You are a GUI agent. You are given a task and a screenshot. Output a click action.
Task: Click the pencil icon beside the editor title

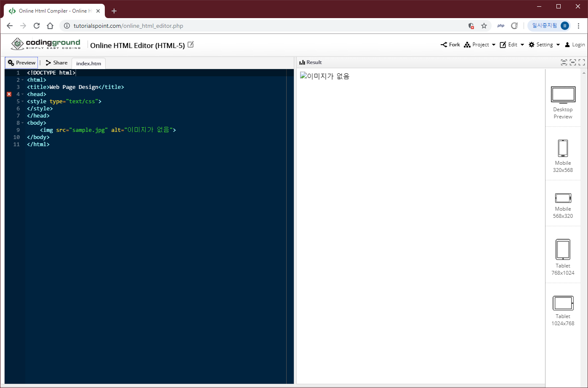pyautogui.click(x=191, y=44)
